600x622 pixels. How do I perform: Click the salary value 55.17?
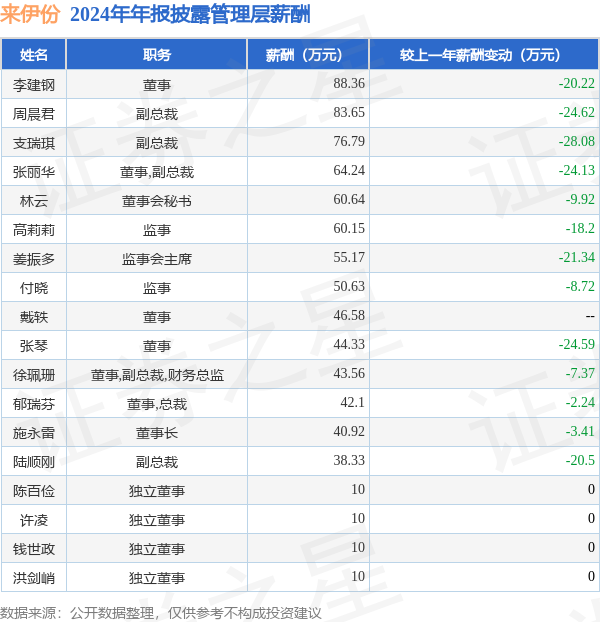click(349, 257)
